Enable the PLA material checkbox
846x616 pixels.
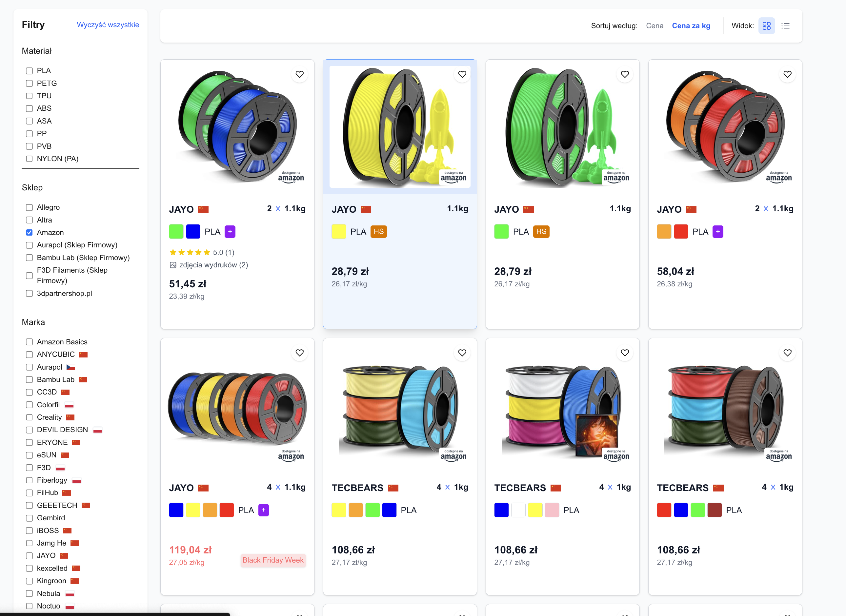tap(29, 71)
